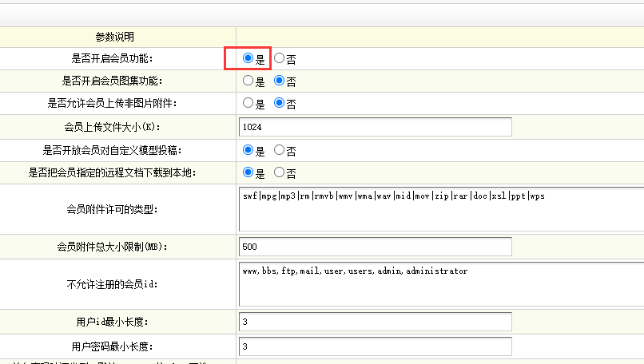
Task: Select 是 for 是否开放会员对自定义模型投稿
Action: click(x=248, y=149)
